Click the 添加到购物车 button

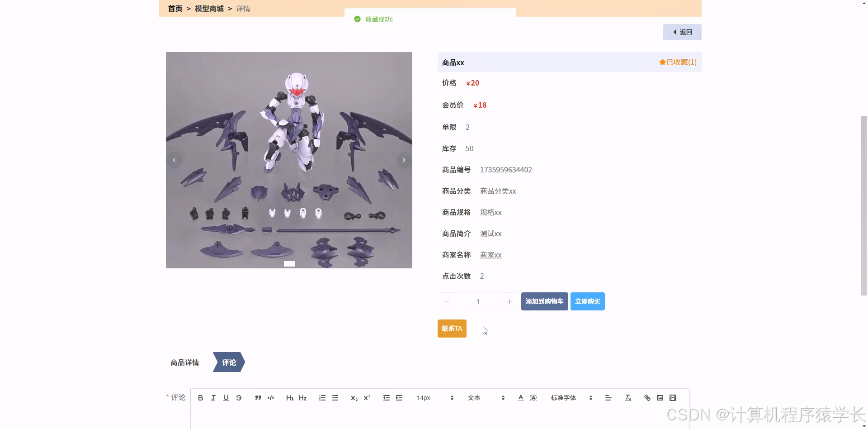coord(544,301)
